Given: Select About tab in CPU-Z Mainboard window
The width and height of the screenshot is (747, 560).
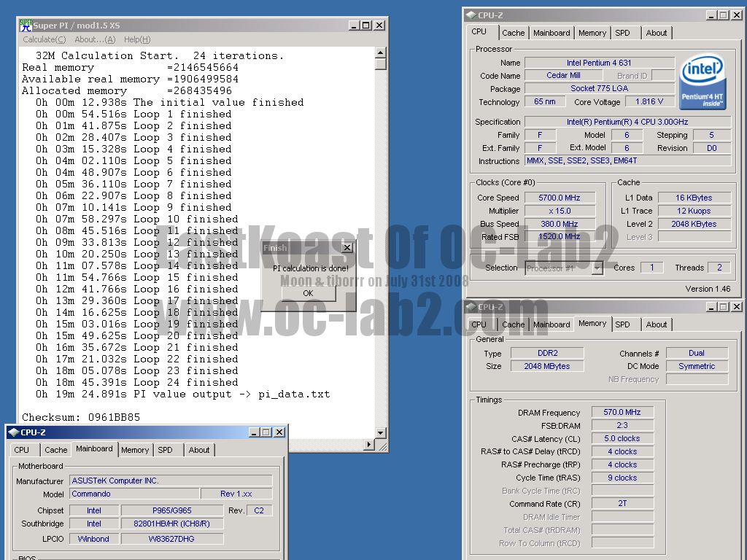Looking at the screenshot, I should click(x=198, y=450).
